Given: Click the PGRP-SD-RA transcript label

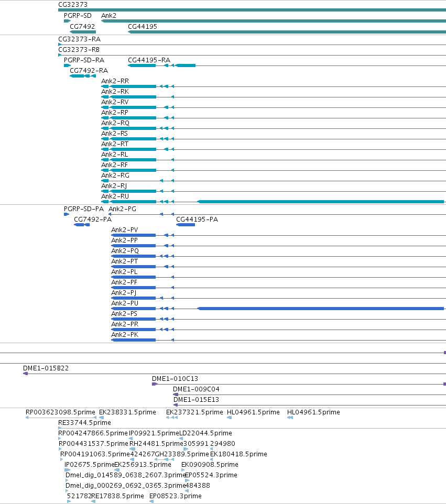Looking at the screenshot, I should click(x=84, y=60).
